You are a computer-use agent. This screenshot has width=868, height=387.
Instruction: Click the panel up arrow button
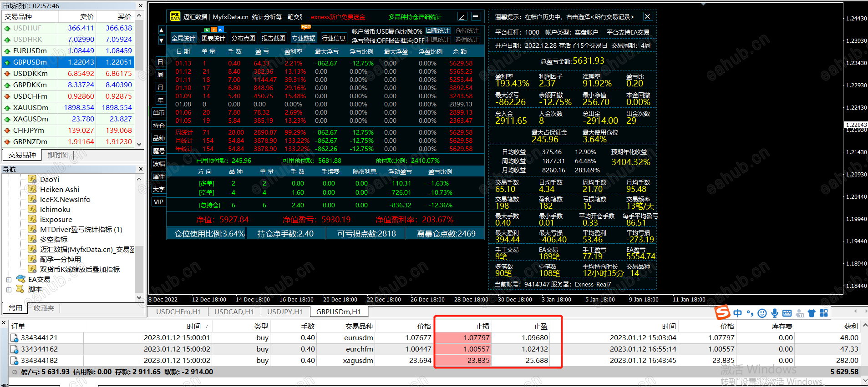tap(161, 30)
